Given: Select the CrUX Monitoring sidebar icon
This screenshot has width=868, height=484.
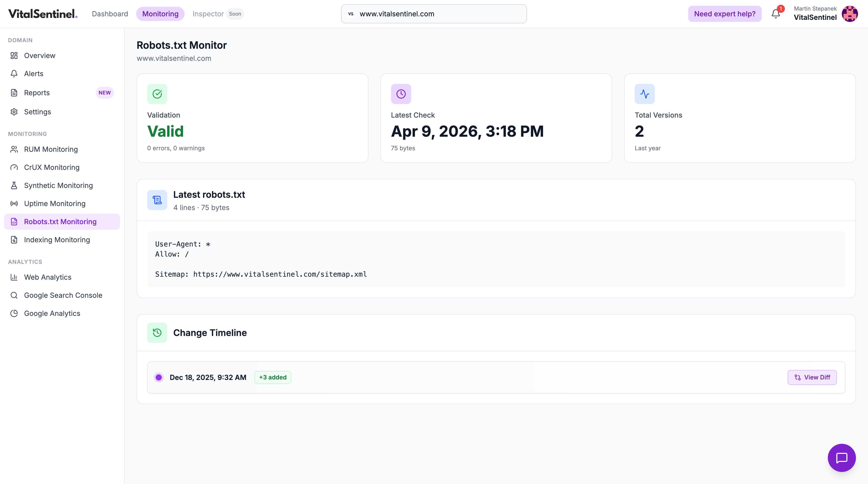Looking at the screenshot, I should 14,167.
